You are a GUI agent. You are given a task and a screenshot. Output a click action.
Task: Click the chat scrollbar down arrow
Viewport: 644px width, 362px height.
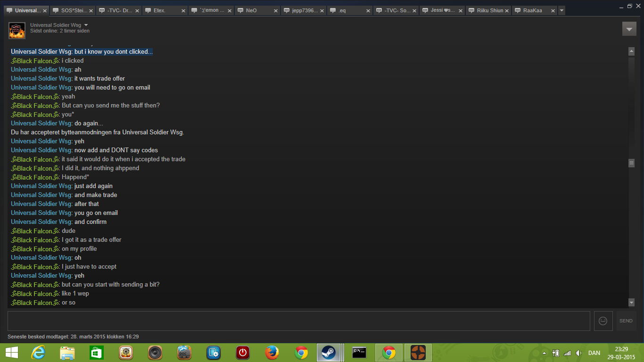(x=631, y=302)
